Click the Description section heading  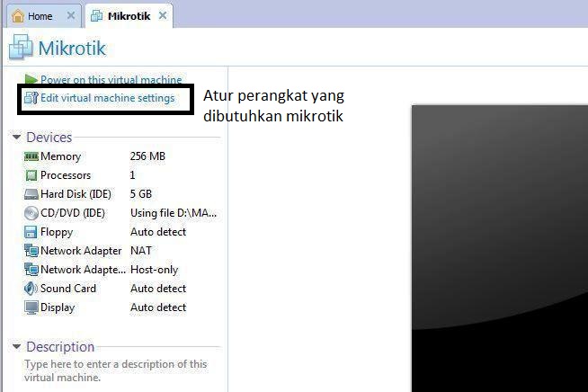[x=60, y=347]
